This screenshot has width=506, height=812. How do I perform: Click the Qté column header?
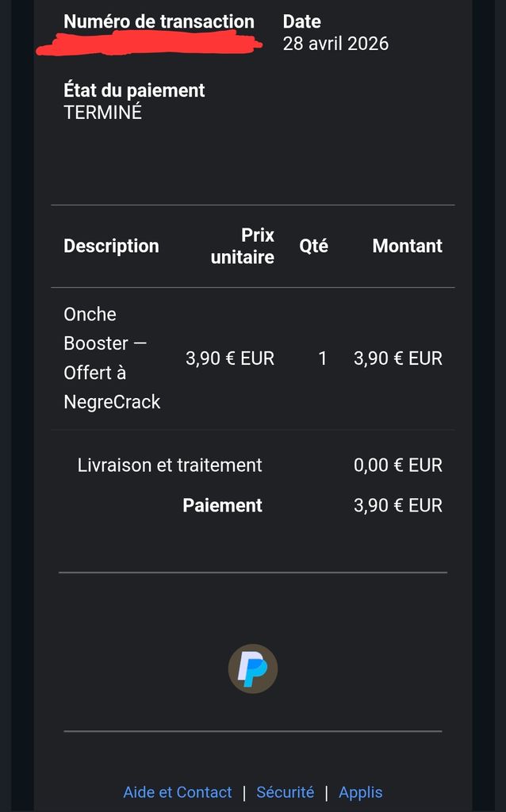[x=313, y=246]
